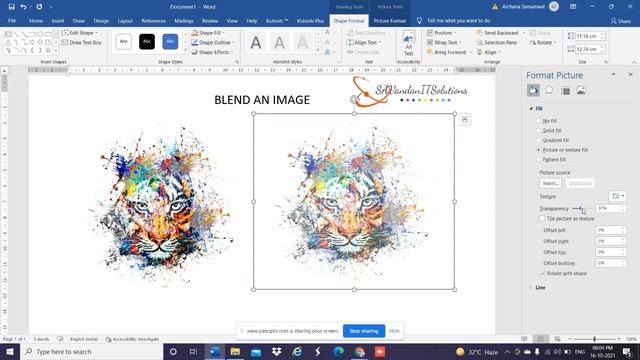This screenshot has width=640, height=360.
Task: Save the document from the Quick Access toolbar
Action: pyautogui.click(x=11, y=7)
